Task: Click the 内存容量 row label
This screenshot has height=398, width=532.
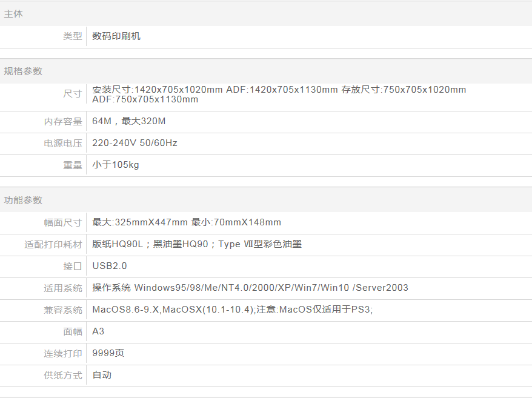Action: [63, 122]
